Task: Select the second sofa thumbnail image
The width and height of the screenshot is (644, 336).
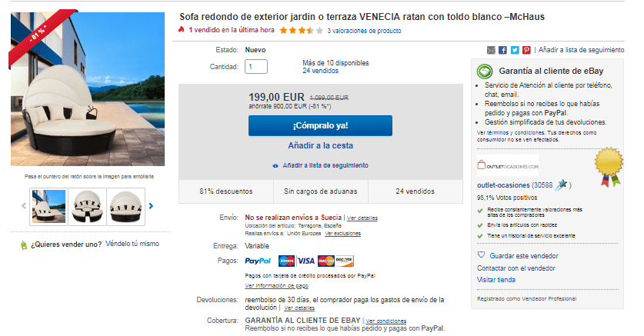Action: click(x=87, y=207)
